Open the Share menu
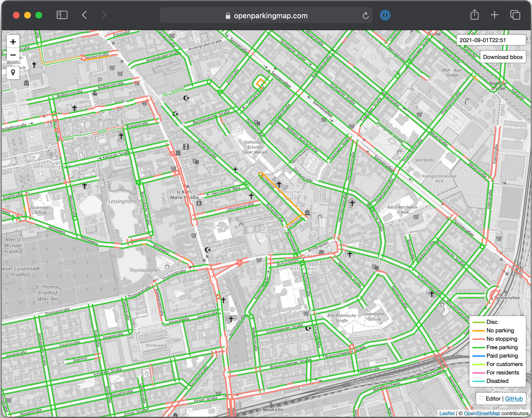 point(474,15)
